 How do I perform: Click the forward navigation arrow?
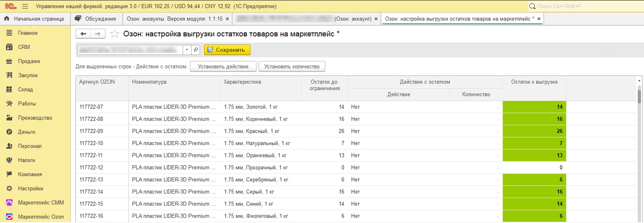(x=97, y=34)
